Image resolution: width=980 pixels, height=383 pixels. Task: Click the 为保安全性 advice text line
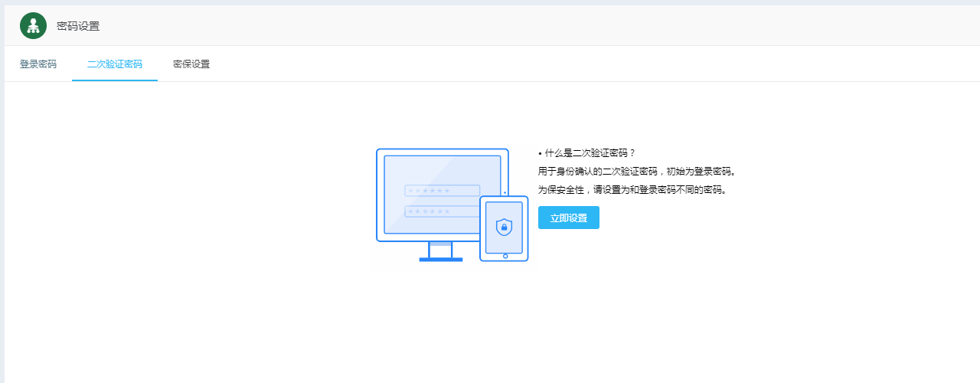(632, 190)
